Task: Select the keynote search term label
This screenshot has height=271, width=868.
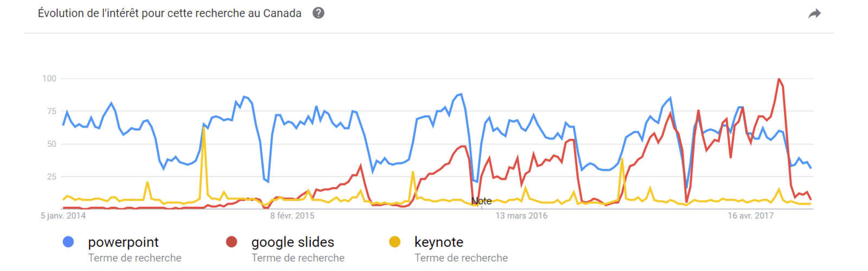Action: pyautogui.click(x=438, y=242)
